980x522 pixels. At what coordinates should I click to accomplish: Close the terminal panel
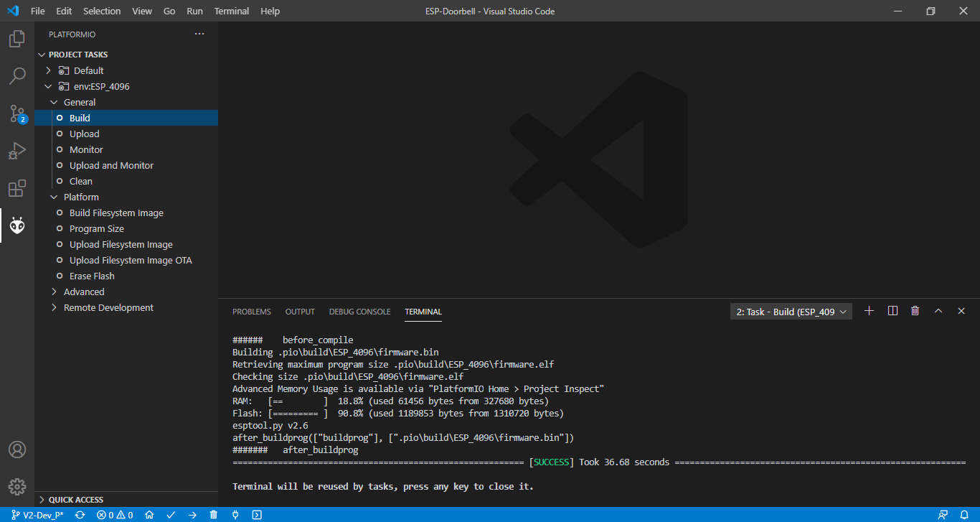tap(961, 311)
